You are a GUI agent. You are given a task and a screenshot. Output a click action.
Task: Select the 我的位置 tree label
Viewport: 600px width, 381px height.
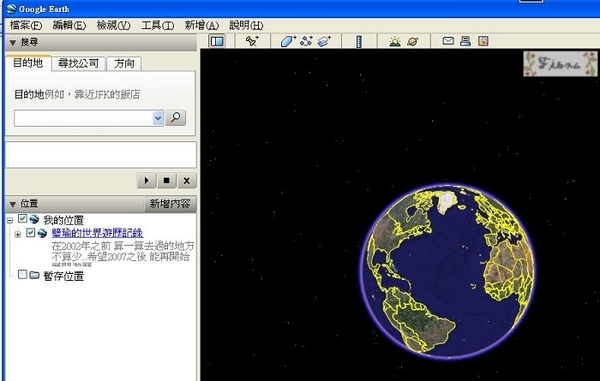pyautogui.click(x=63, y=220)
